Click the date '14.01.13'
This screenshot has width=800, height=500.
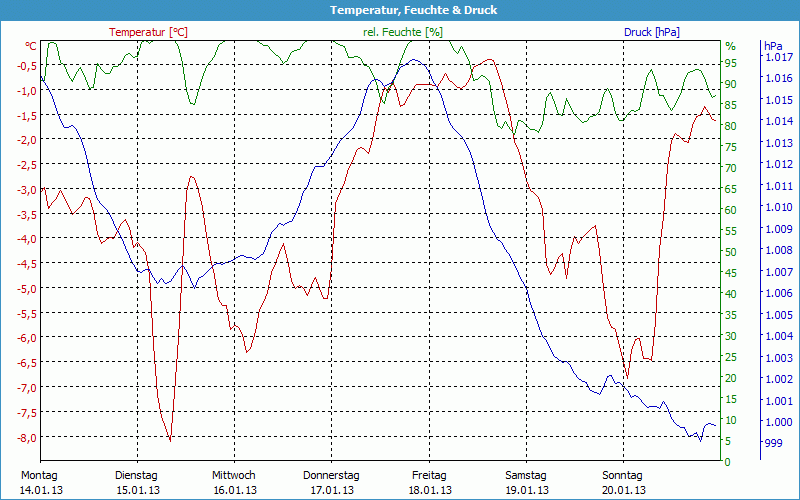click(41, 490)
